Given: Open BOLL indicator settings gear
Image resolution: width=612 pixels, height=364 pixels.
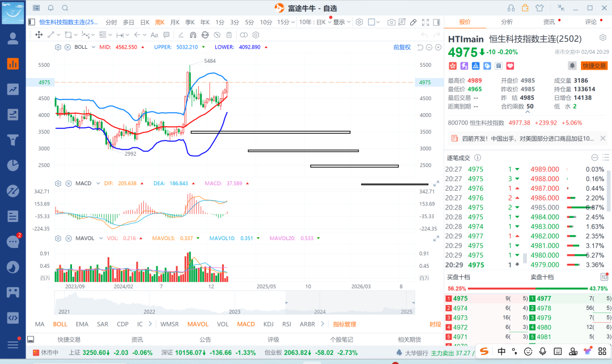Looking at the screenshot, I should tap(58, 47).
